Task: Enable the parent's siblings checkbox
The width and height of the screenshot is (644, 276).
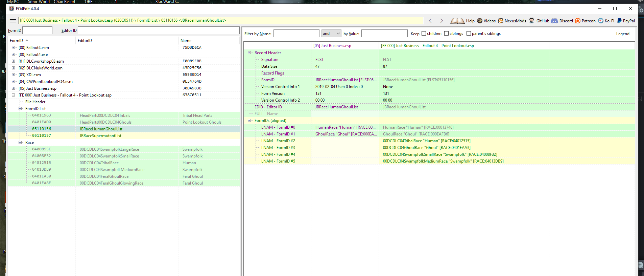Action: [x=469, y=34]
